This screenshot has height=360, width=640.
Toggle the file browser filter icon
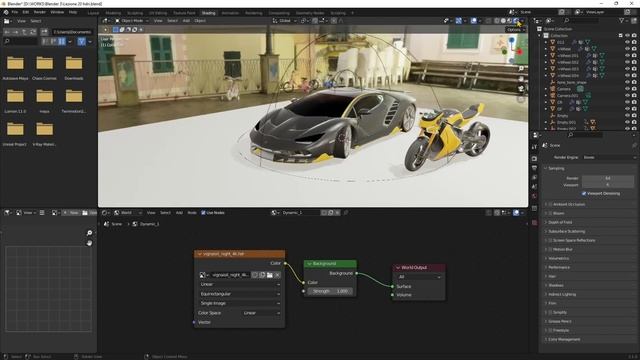82,41
